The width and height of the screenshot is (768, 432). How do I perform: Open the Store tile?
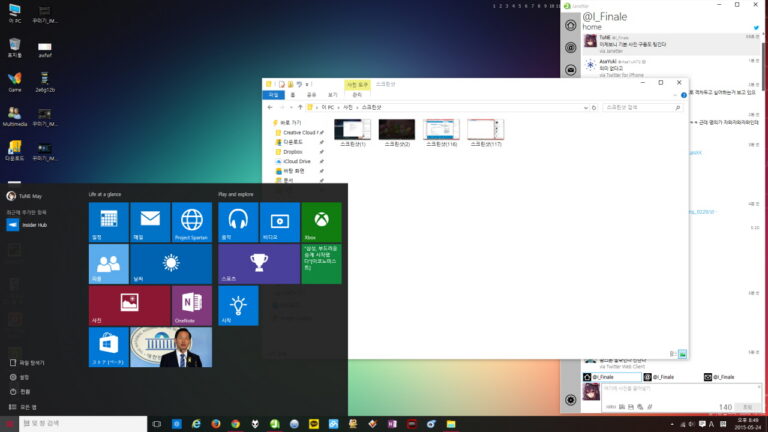coord(108,347)
